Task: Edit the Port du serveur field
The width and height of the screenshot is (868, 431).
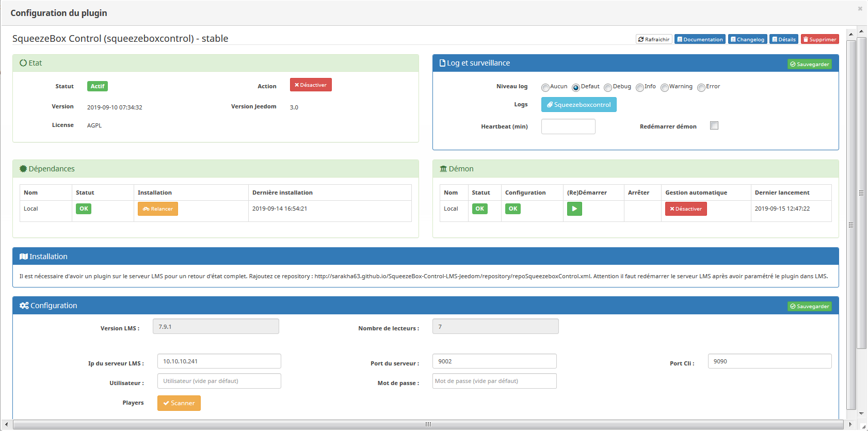Action: (x=494, y=361)
